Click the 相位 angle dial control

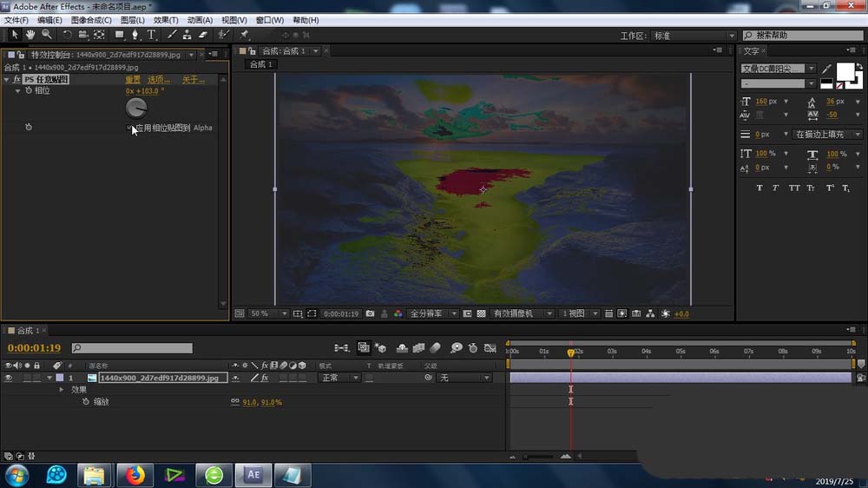[x=136, y=108]
